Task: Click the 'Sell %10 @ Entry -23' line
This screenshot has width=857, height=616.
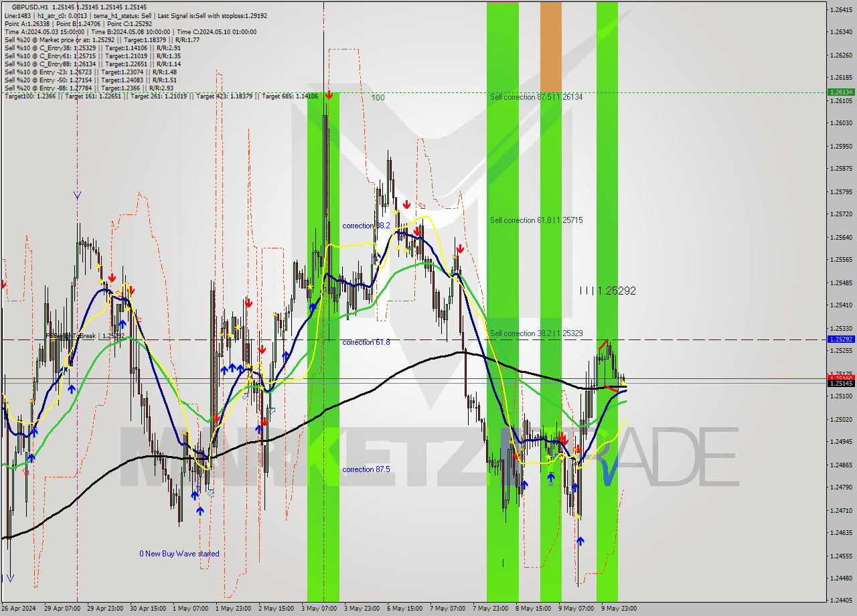Action: tap(90, 72)
